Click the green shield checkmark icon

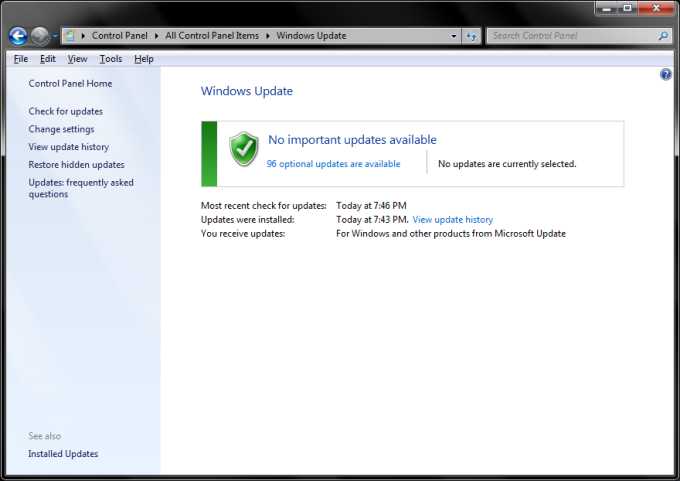click(244, 149)
